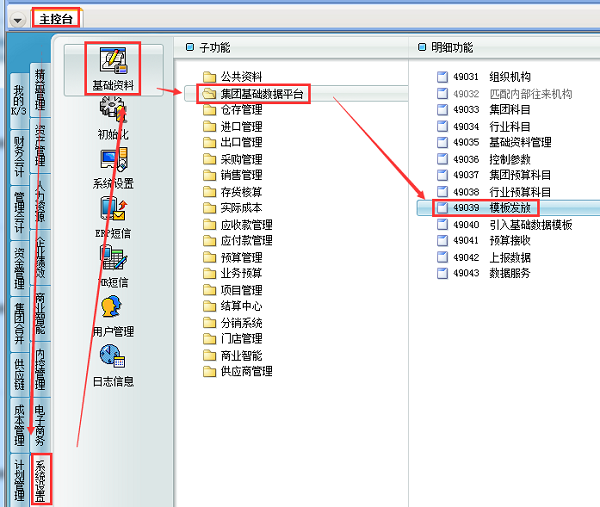The height and width of the screenshot is (507, 600).
Task: Open the 应收款管理 sub-function
Action: pos(238,224)
